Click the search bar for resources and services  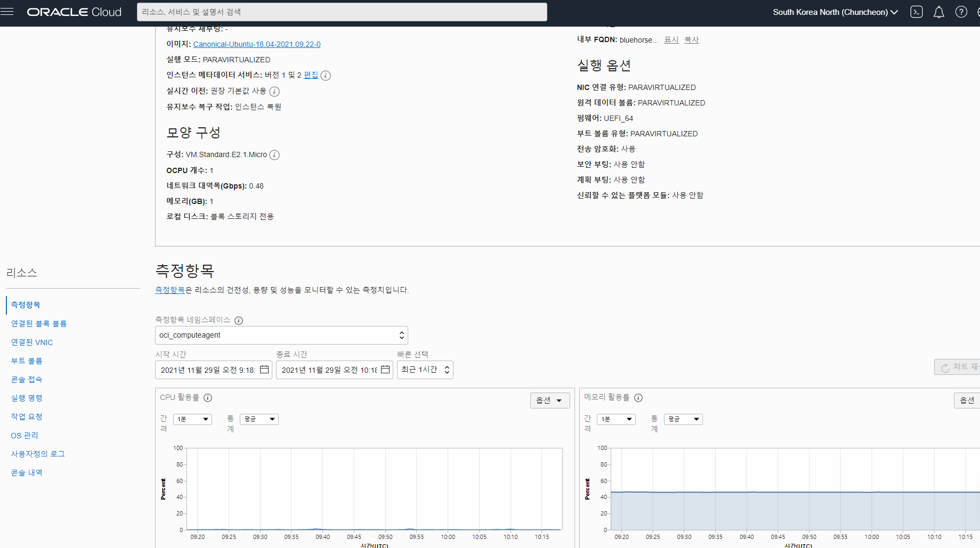click(342, 12)
